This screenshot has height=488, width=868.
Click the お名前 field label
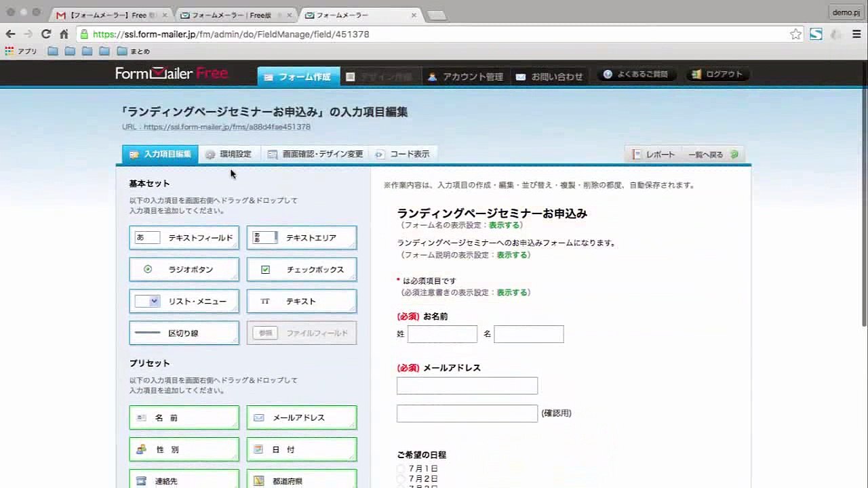tap(435, 317)
